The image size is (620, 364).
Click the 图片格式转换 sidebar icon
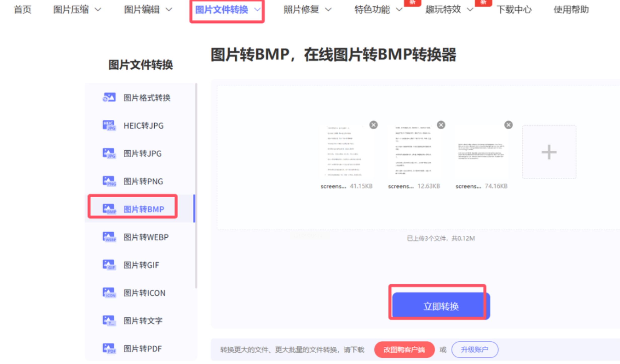coord(109,97)
